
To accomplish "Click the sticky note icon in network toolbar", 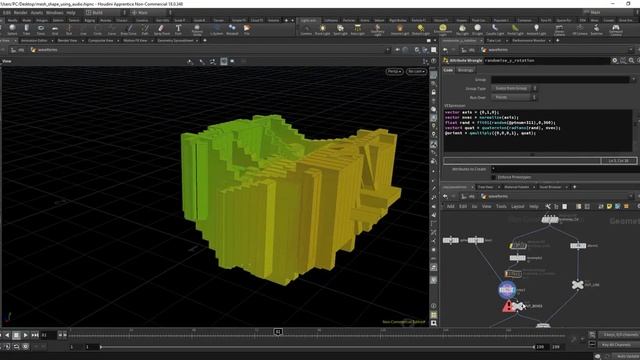I will pos(609,207).
